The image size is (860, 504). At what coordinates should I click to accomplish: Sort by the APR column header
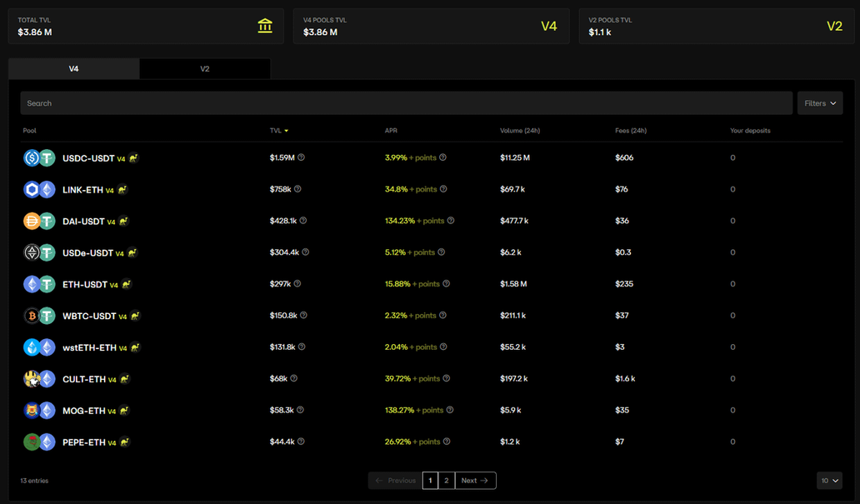pyautogui.click(x=391, y=131)
